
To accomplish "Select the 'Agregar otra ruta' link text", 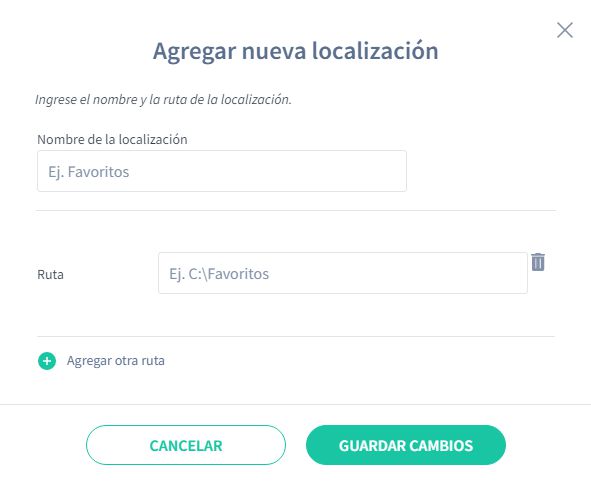I will [x=116, y=361].
